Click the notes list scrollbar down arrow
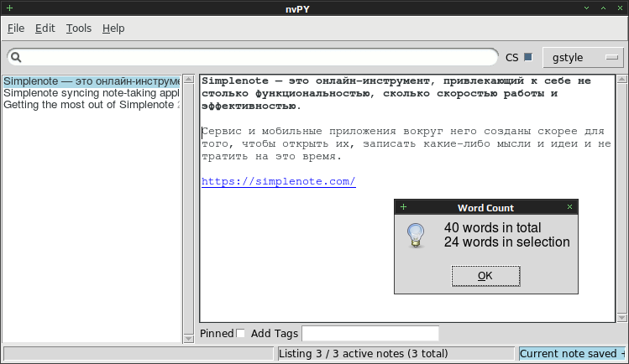Image resolution: width=629 pixels, height=364 pixels. coord(189,338)
